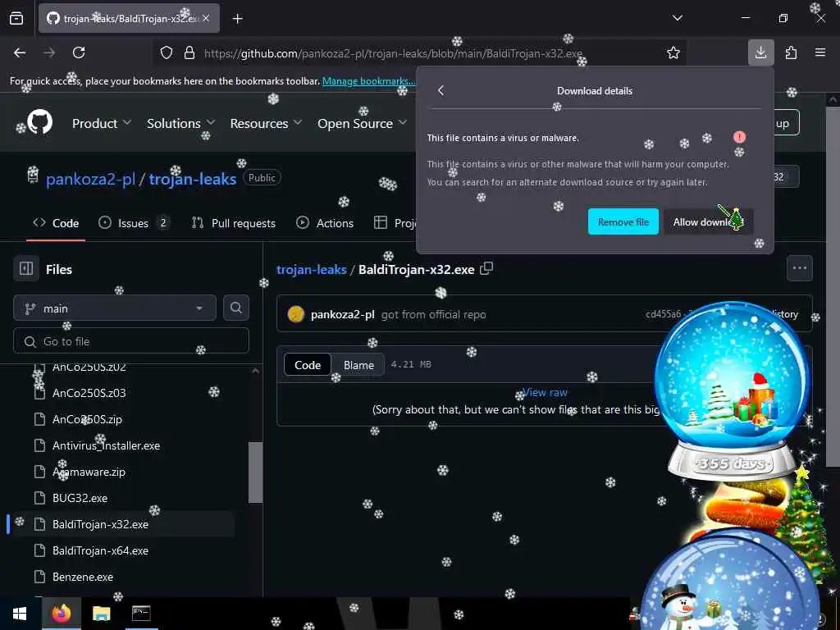Expand the Open Source menu
This screenshot has width=840, height=630.
(x=363, y=123)
